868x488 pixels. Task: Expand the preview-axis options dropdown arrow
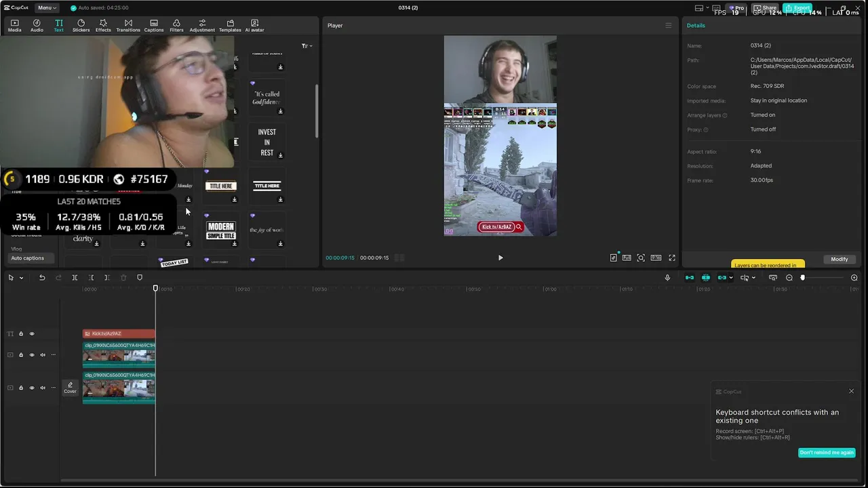[754, 278]
